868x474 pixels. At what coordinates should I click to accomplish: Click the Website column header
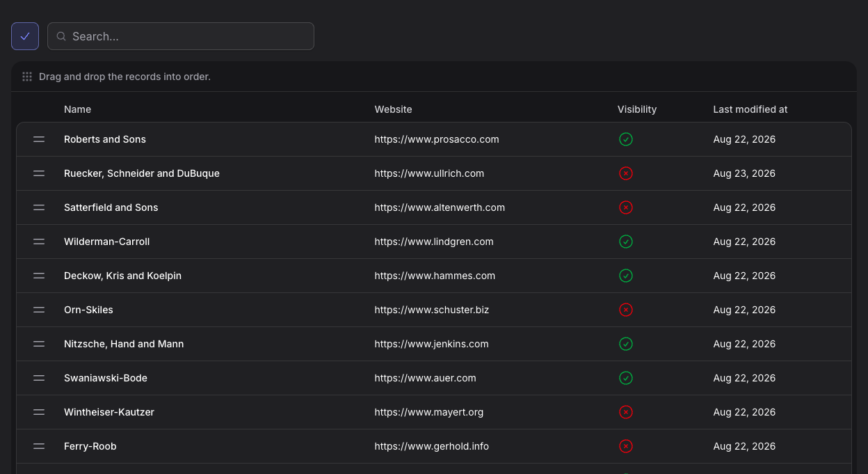pyautogui.click(x=393, y=109)
